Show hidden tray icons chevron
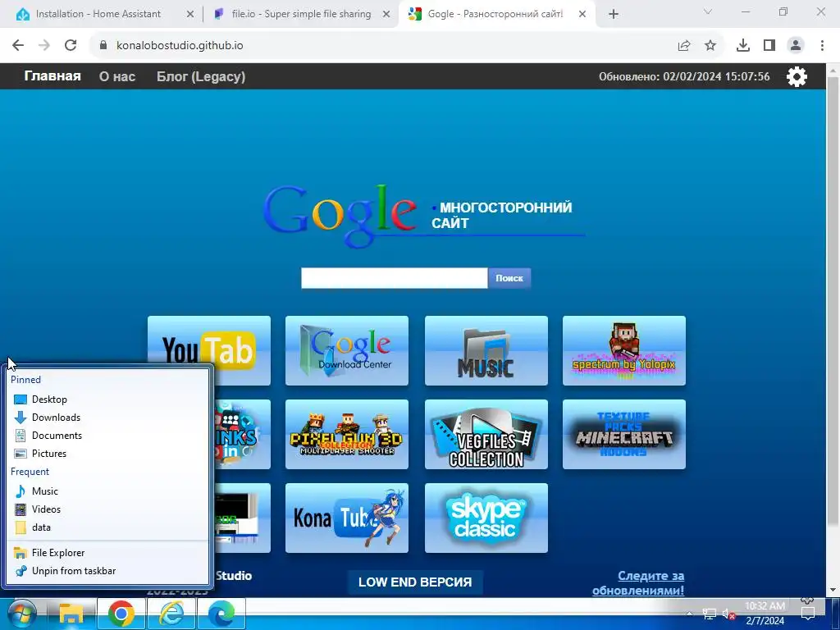This screenshot has height=630, width=840. (690, 614)
